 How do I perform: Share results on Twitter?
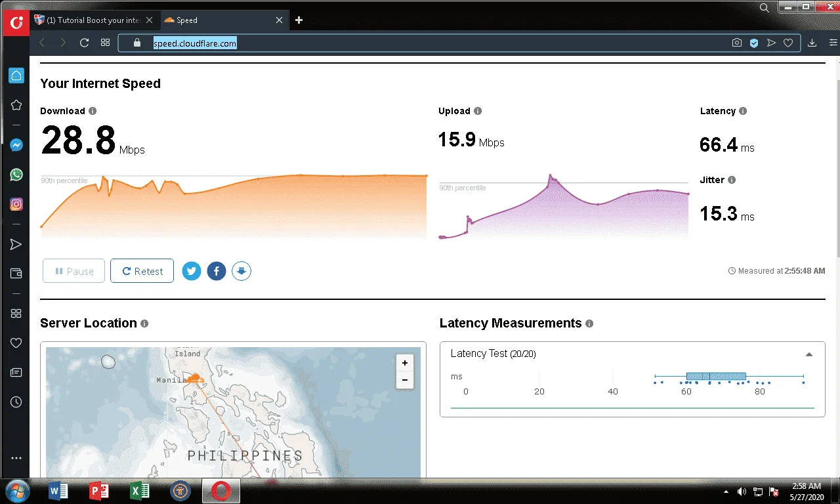click(x=192, y=271)
